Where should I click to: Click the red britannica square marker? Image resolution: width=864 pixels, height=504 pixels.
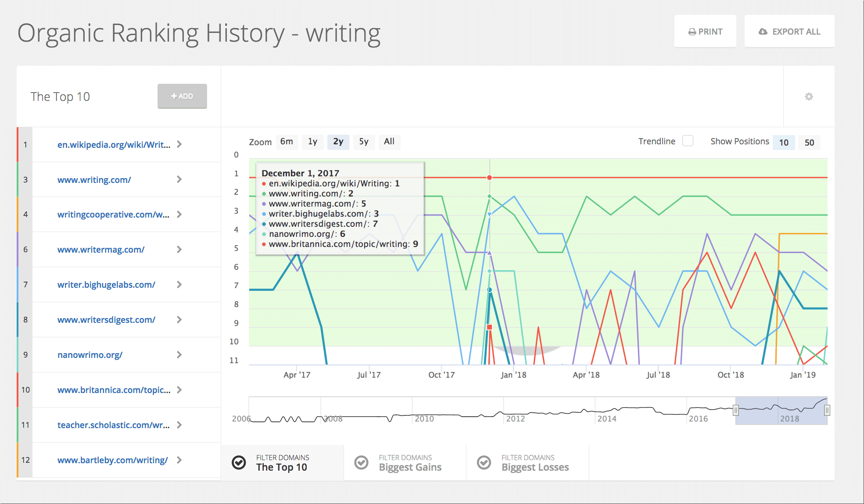[490, 327]
